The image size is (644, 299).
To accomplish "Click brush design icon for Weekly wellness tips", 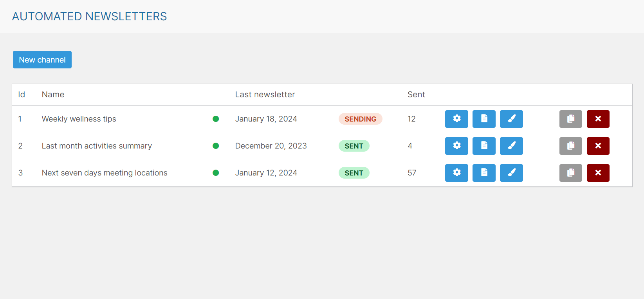I will [511, 119].
